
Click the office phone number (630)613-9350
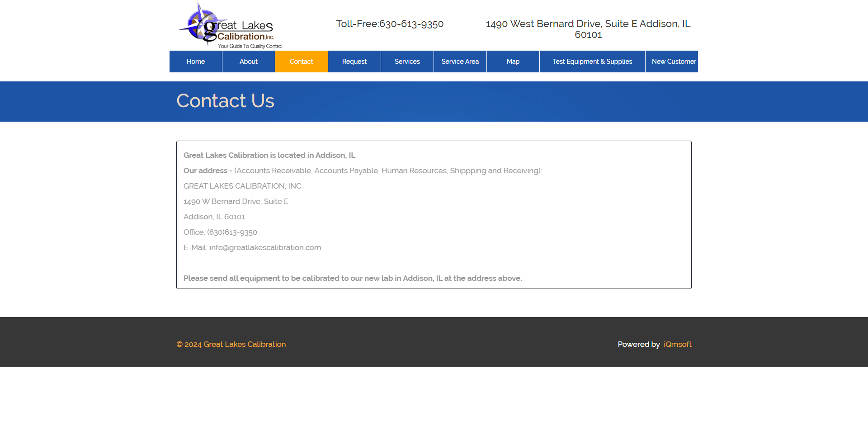(x=232, y=232)
